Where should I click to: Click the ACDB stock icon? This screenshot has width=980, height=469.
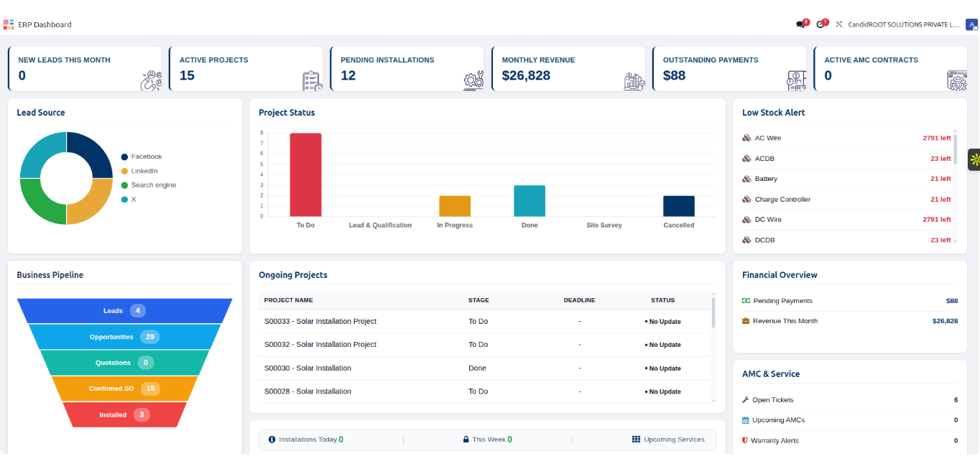click(746, 159)
